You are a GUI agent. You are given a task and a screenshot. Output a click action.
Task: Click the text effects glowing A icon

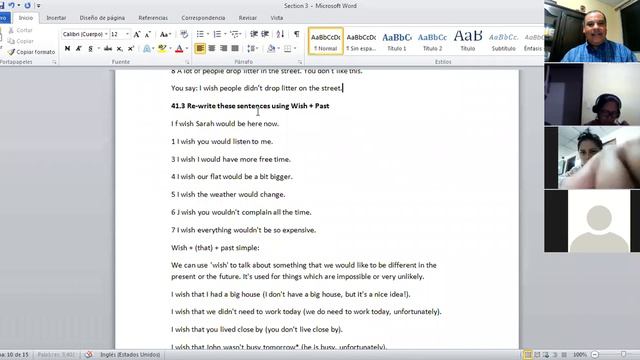(147, 49)
